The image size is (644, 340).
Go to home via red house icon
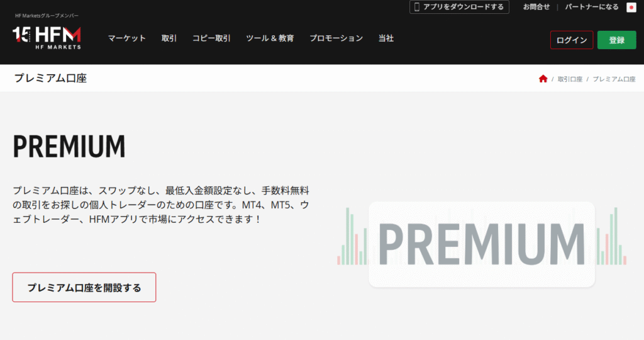click(543, 79)
